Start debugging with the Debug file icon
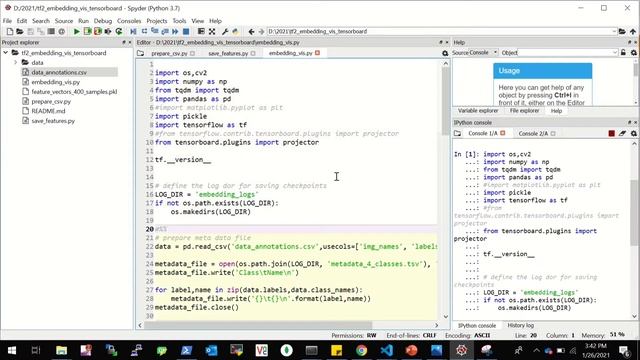Screen dimensions: 640x360 133,31
